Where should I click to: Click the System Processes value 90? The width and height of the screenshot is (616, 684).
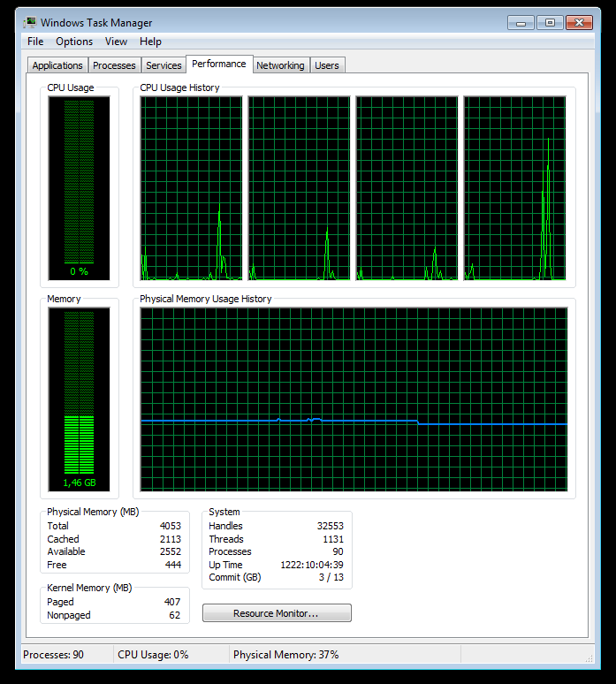pos(338,551)
